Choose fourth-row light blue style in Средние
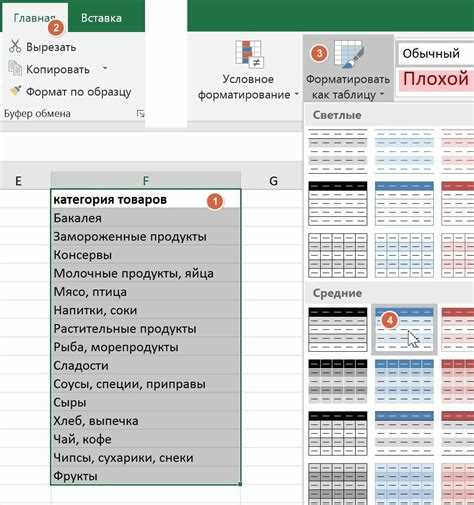474x505 pixels. pos(404,484)
